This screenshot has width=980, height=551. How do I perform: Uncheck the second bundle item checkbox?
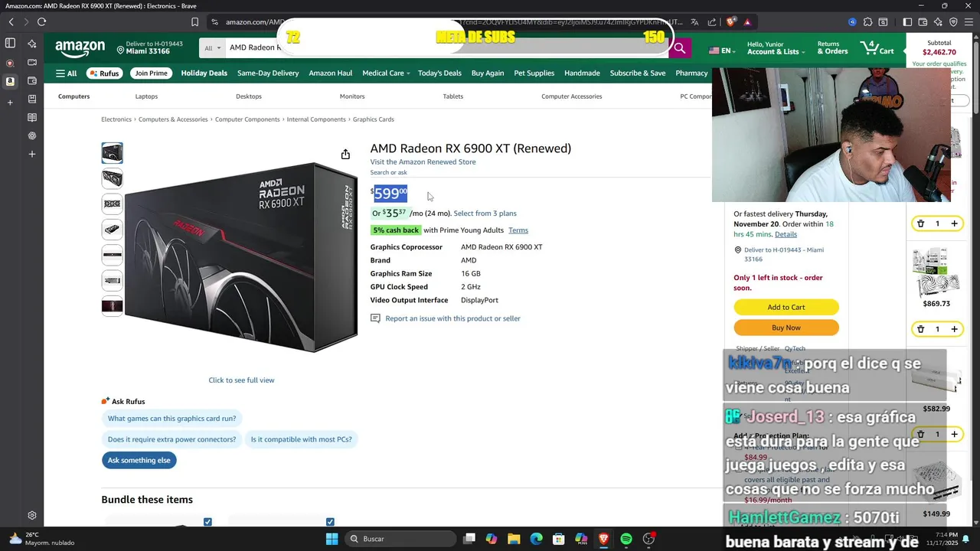[330, 522]
